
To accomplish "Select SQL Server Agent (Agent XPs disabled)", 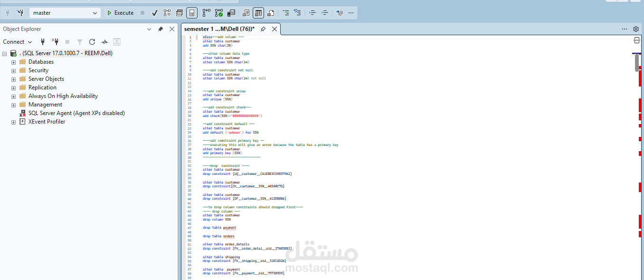I will coord(76,113).
